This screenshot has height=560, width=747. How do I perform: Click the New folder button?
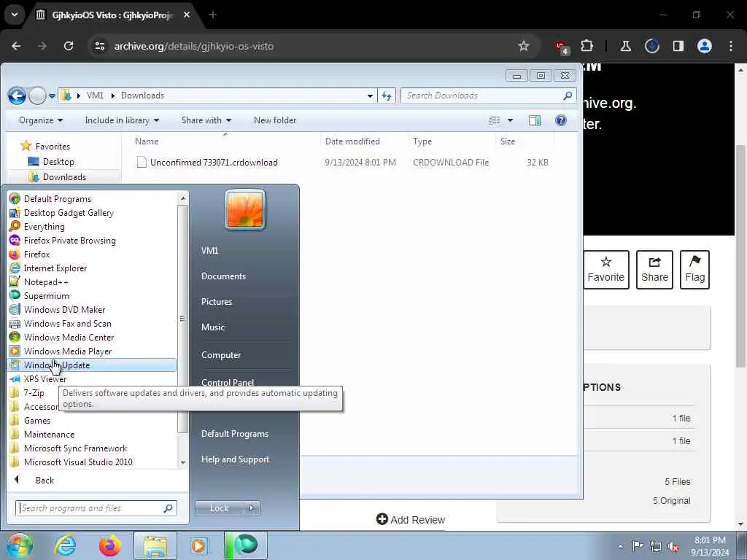275,120
